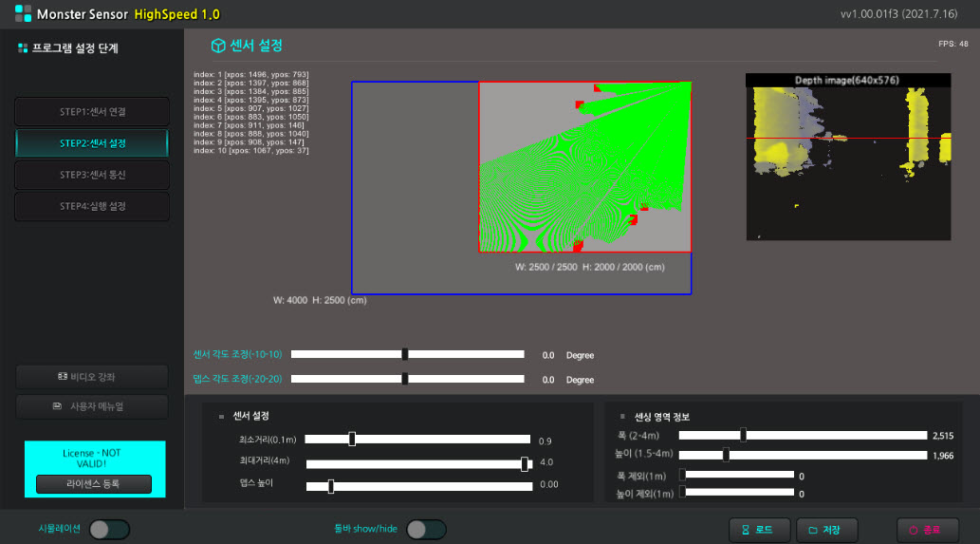Click the 센서 각도 조정 slider handle
Screen dimensions: 980x544
click(405, 354)
